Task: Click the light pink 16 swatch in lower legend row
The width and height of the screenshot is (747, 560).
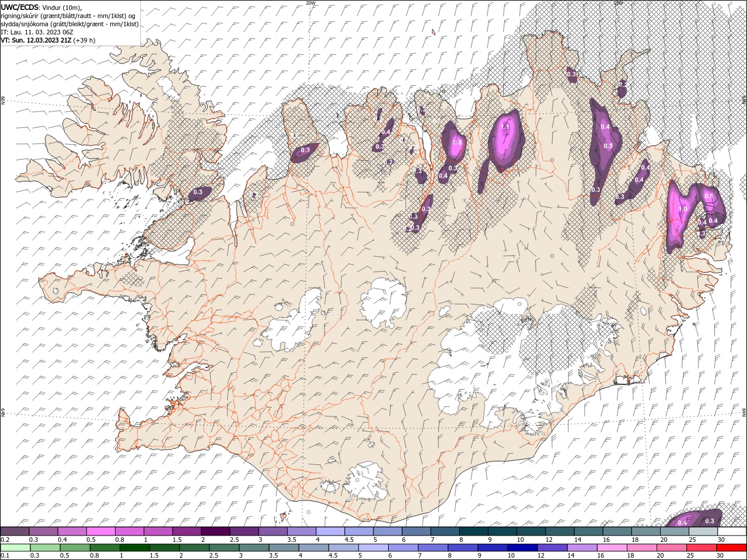Action: (611, 548)
